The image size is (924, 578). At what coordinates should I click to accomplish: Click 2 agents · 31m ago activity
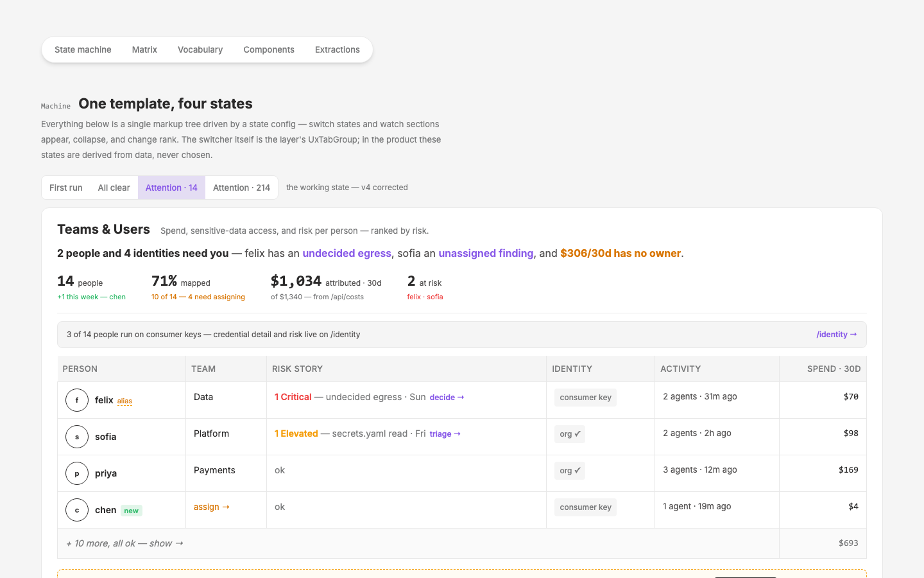click(700, 396)
